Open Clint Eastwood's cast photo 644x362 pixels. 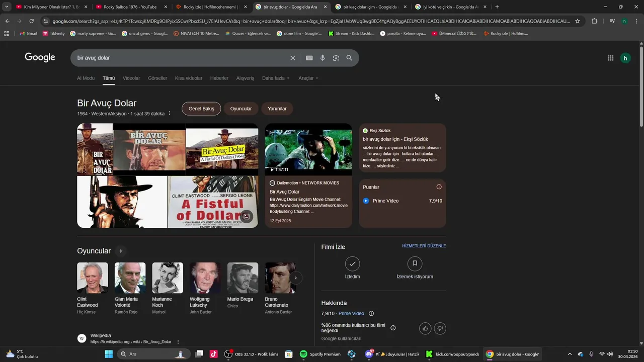pyautogui.click(x=93, y=278)
